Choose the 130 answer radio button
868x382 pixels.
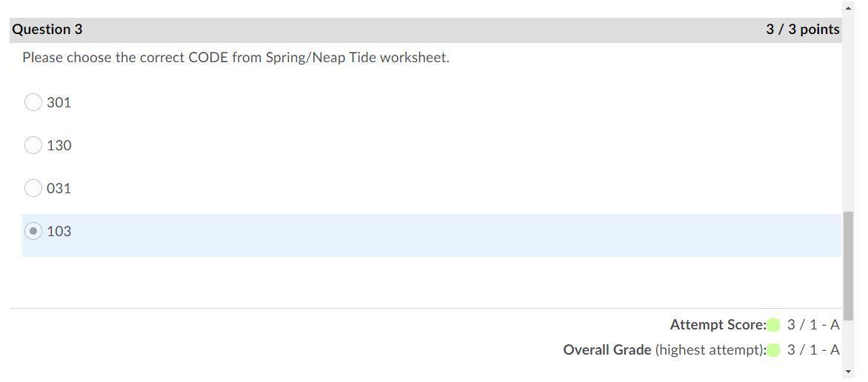(33, 145)
